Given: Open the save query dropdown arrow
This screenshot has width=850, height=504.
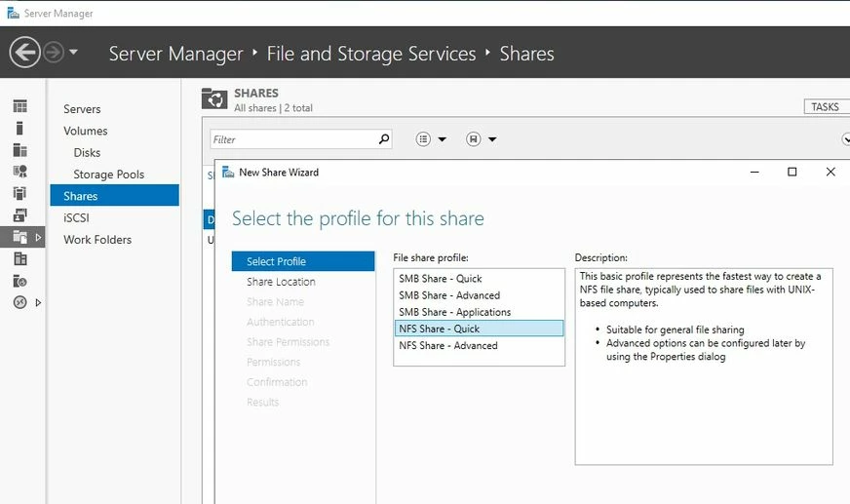Looking at the screenshot, I should pos(491,139).
